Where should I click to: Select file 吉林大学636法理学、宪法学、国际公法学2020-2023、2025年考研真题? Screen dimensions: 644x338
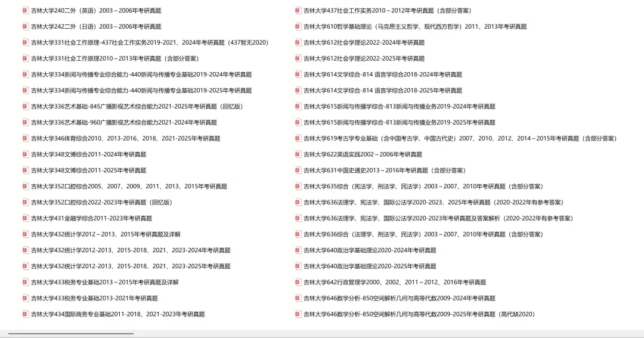(x=429, y=203)
